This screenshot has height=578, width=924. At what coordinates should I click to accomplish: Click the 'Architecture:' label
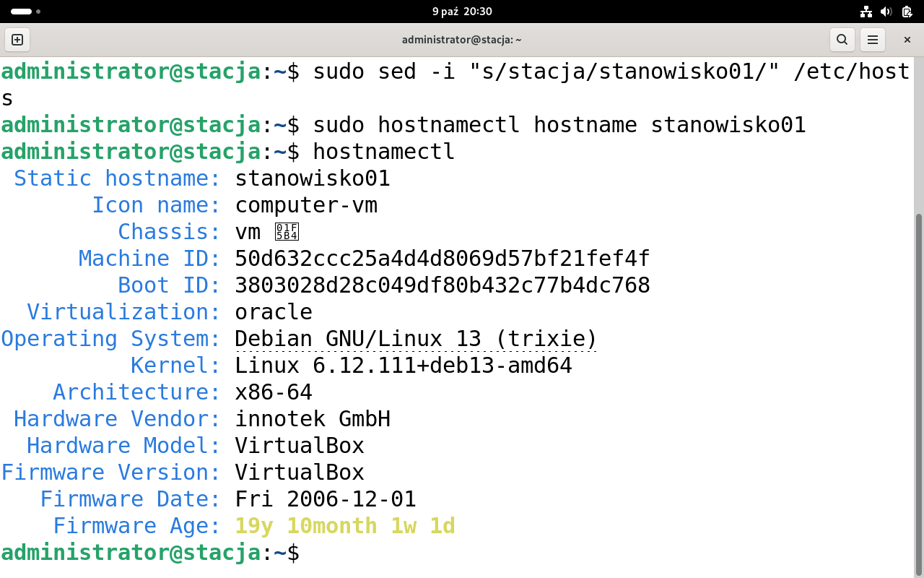click(136, 392)
